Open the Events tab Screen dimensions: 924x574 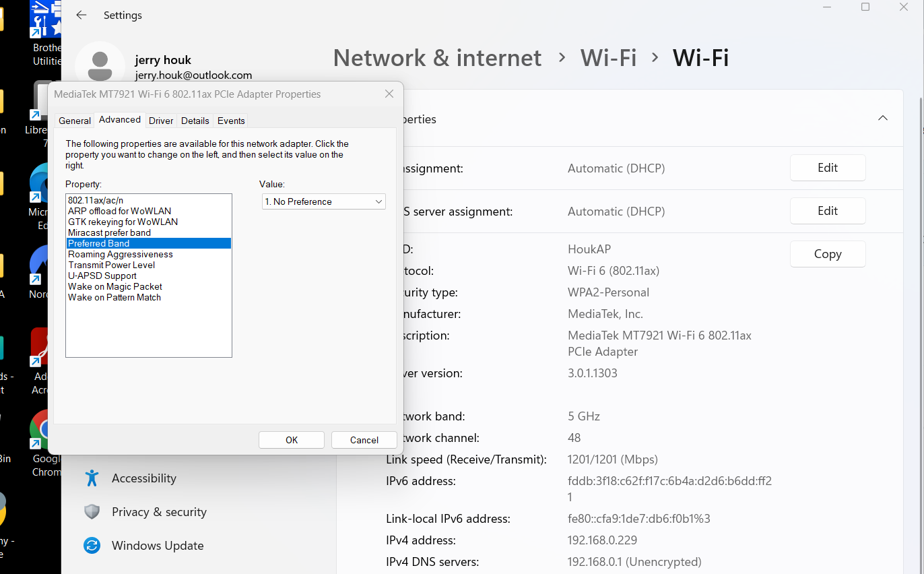(231, 121)
